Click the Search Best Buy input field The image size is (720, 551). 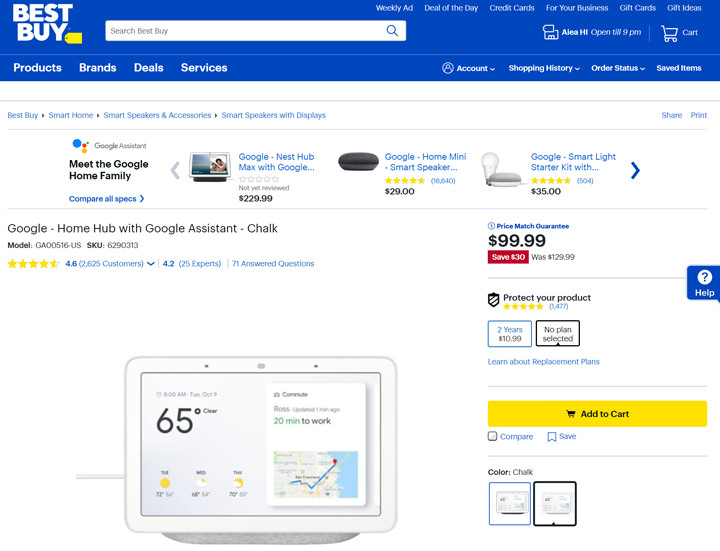click(240, 31)
